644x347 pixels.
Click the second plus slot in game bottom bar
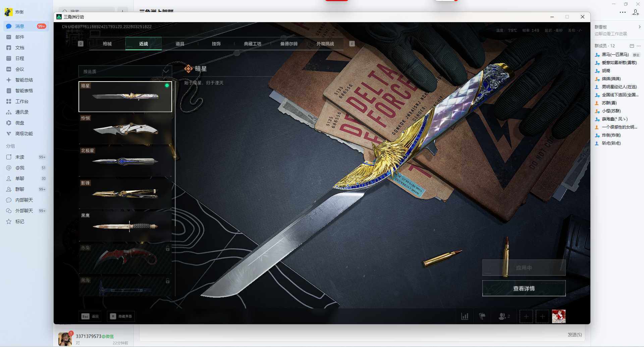point(542,316)
